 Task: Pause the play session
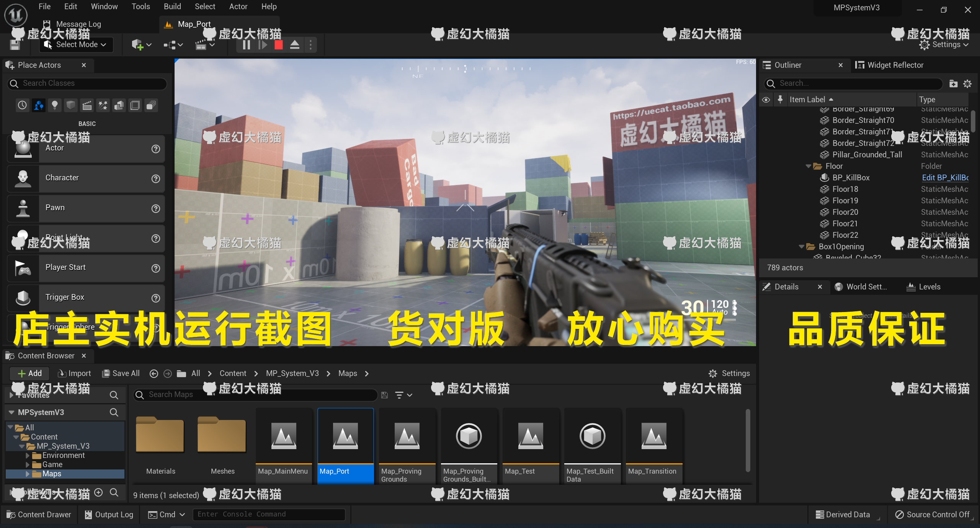247,45
